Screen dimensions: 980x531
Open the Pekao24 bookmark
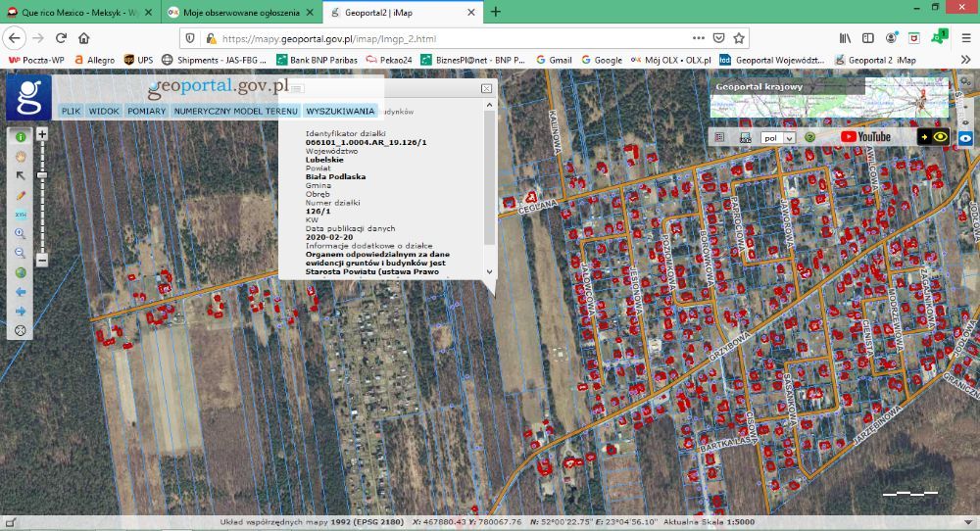coord(389,60)
